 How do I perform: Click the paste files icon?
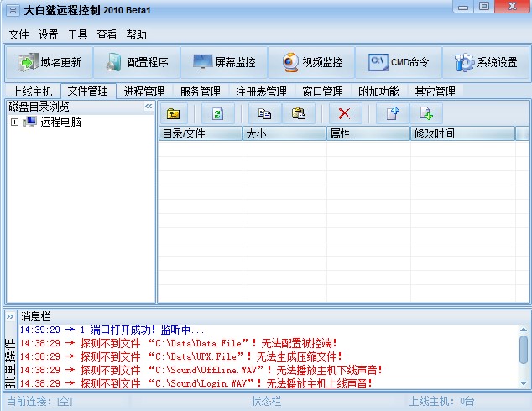click(299, 113)
